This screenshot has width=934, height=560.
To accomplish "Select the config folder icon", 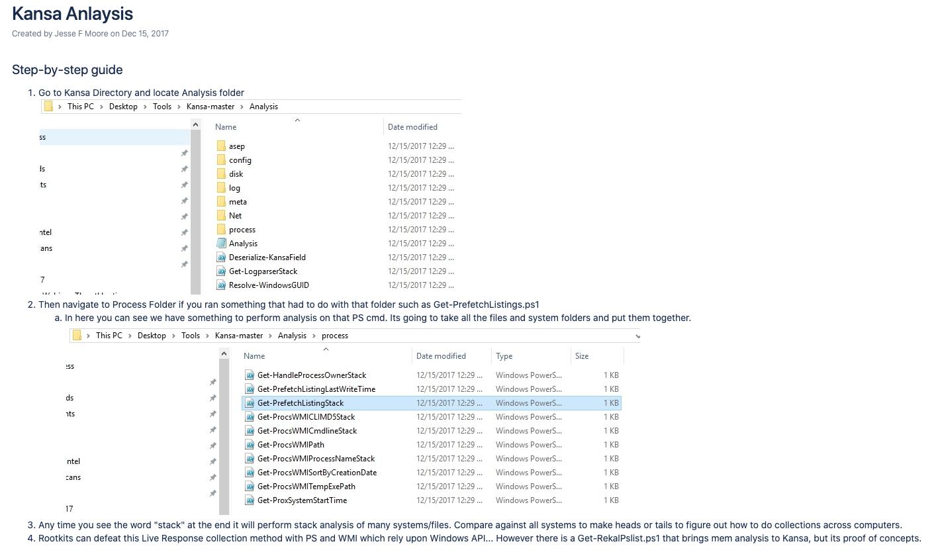I will pos(221,160).
